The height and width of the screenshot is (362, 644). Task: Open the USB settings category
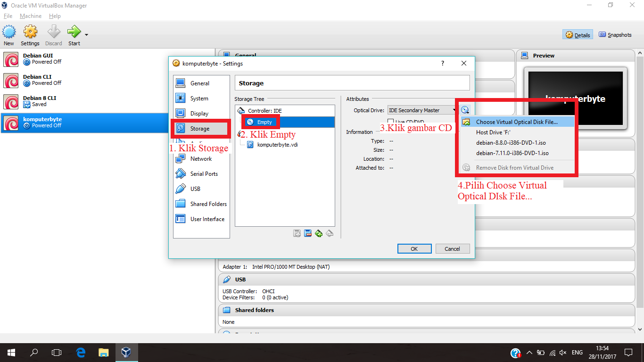point(201,189)
